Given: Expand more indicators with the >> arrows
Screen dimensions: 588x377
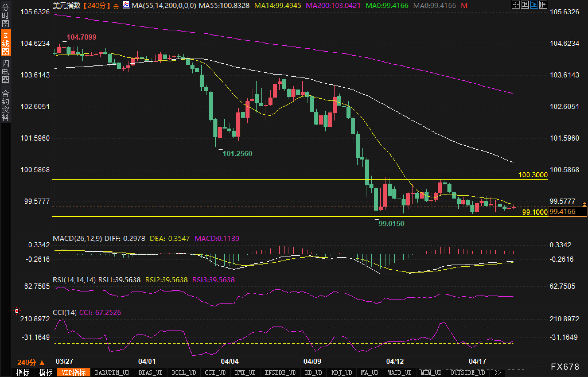Looking at the screenshot, I should tap(498, 372).
